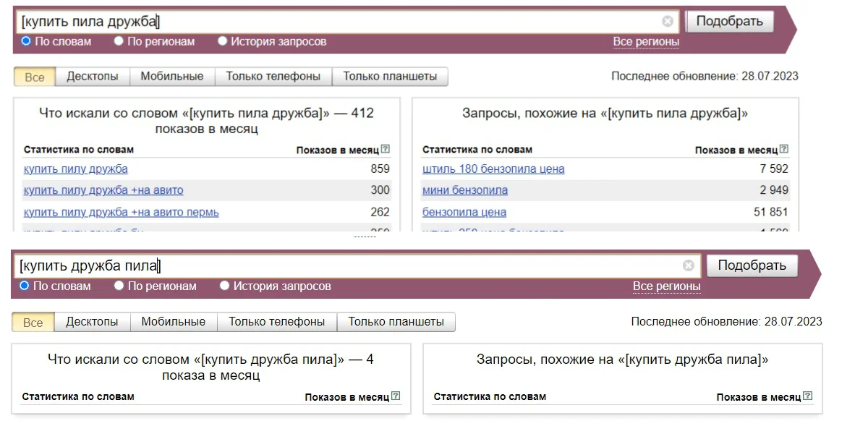Click help icon in bottom-left statistics header
Screen dimensions: 868x434
click(x=396, y=396)
